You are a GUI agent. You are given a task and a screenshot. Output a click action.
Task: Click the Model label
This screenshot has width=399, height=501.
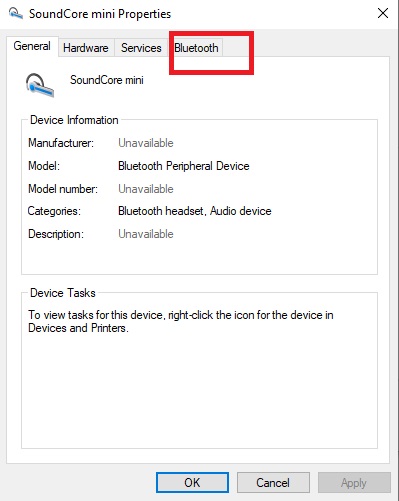[x=44, y=166]
